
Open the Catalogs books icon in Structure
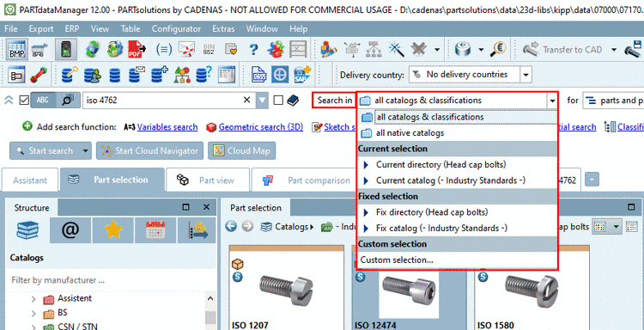click(27, 230)
